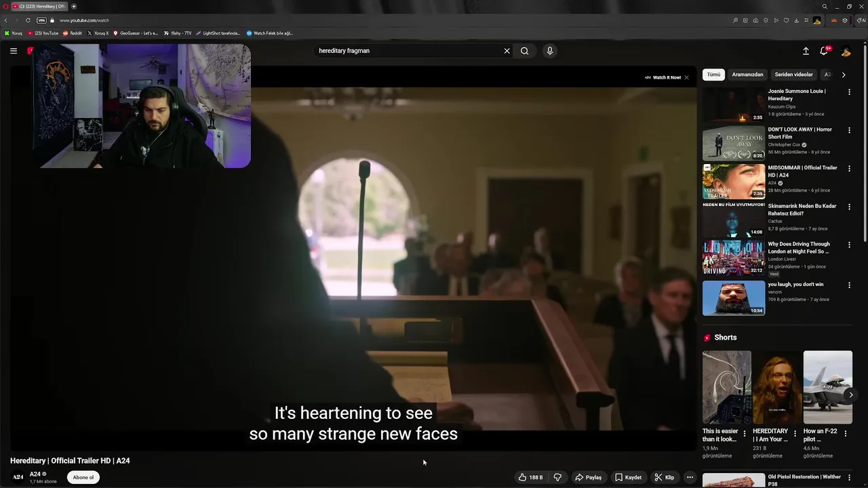Open the YouTube upload/create icon
The image size is (868, 488).
[806, 51]
